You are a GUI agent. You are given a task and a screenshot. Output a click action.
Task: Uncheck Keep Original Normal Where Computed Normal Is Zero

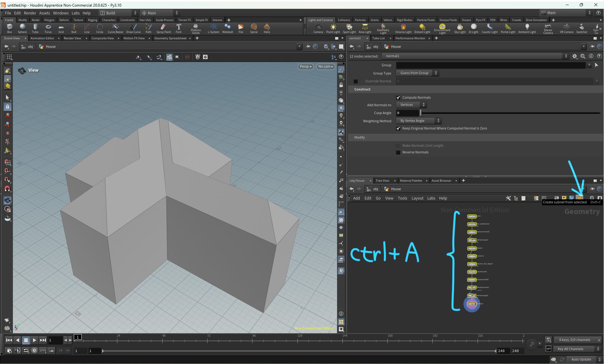pyautogui.click(x=398, y=128)
